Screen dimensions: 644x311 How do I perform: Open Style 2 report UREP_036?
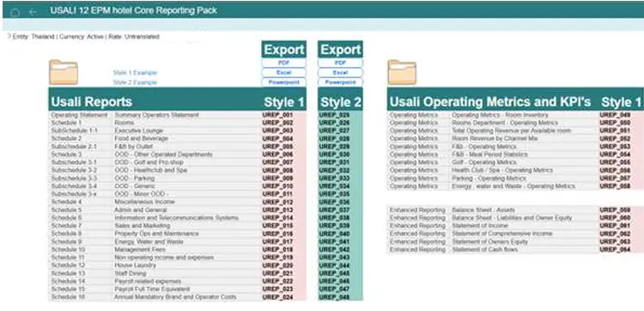coord(334,202)
